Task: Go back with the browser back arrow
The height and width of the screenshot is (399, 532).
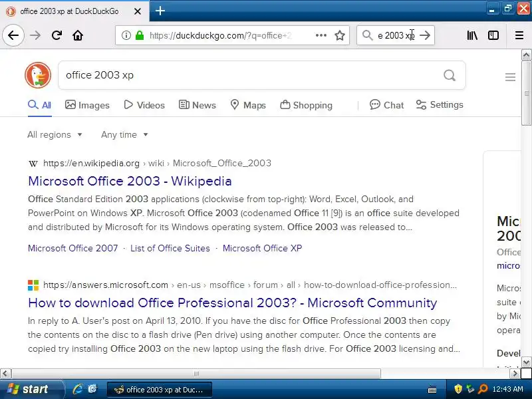Action: tap(13, 35)
